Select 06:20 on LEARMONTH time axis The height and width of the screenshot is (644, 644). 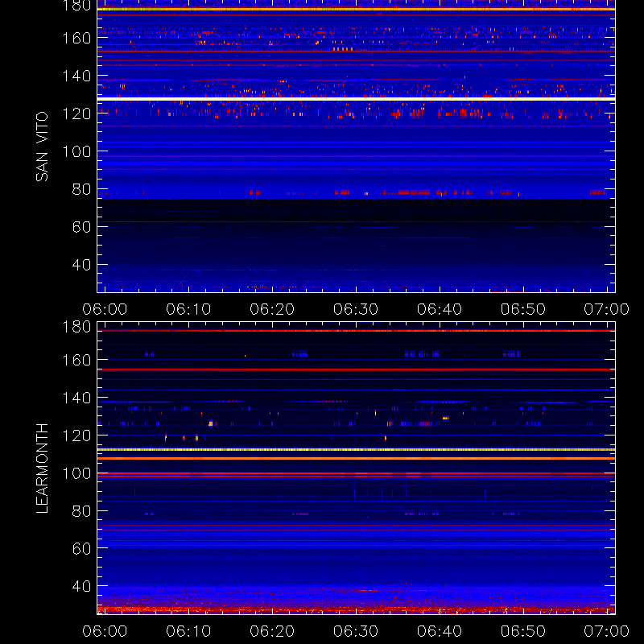[x=272, y=631]
